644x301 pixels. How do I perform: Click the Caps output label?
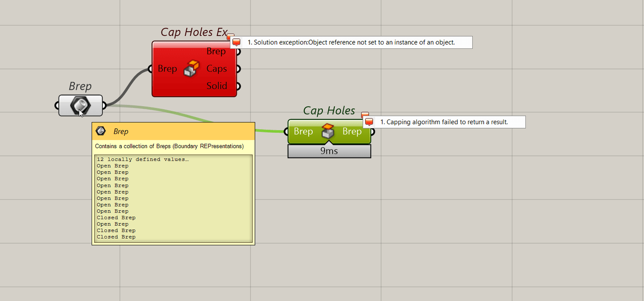[x=217, y=69]
